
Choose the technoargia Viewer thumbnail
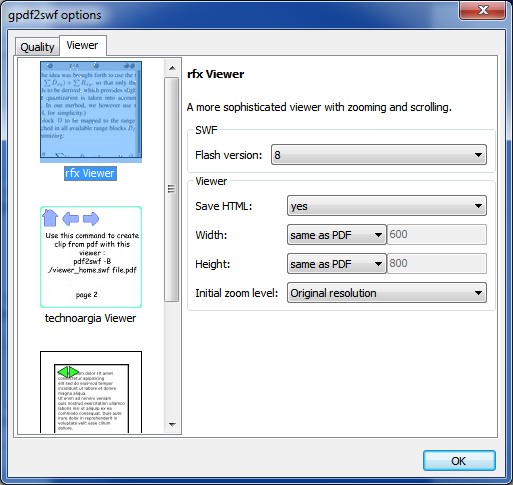pos(91,257)
